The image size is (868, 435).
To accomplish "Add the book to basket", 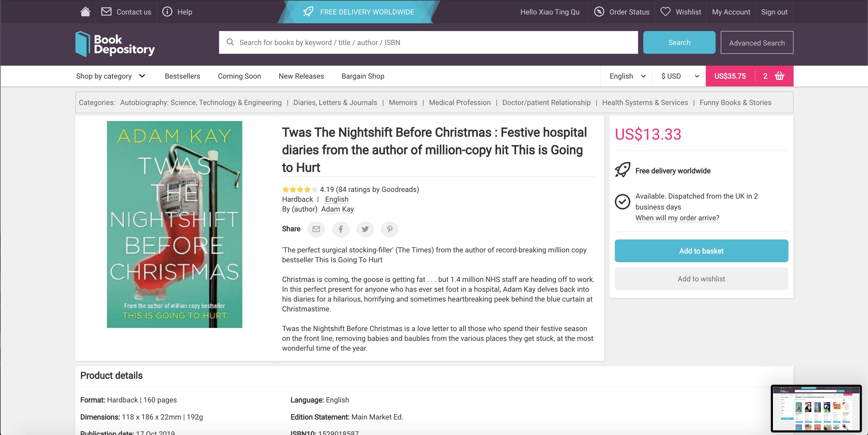I will coord(701,251).
